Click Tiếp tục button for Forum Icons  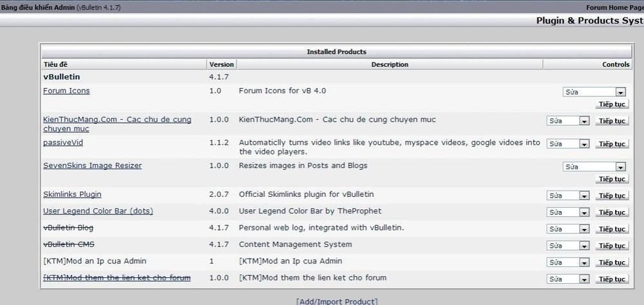pyautogui.click(x=612, y=104)
